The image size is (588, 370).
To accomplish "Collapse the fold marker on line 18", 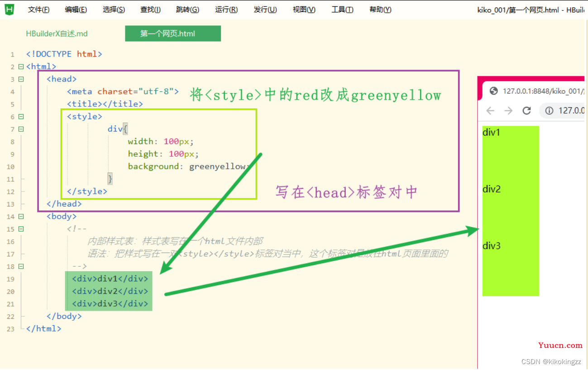I will [x=21, y=266].
